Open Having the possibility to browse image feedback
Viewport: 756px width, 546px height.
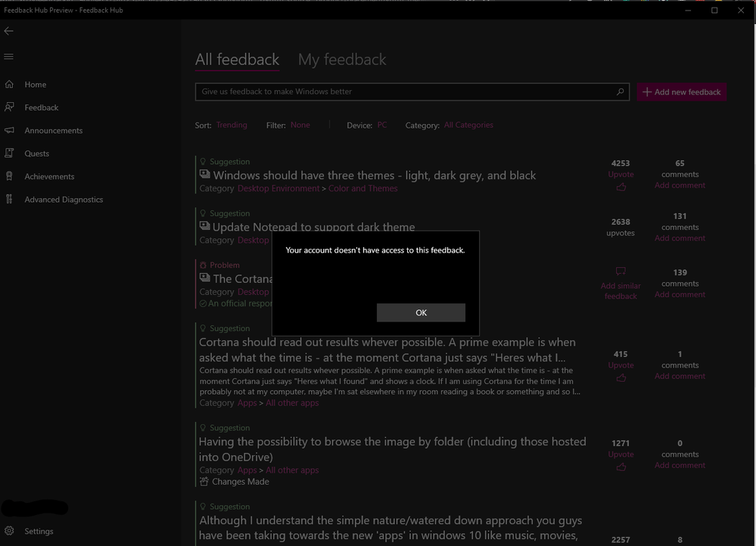click(393, 449)
